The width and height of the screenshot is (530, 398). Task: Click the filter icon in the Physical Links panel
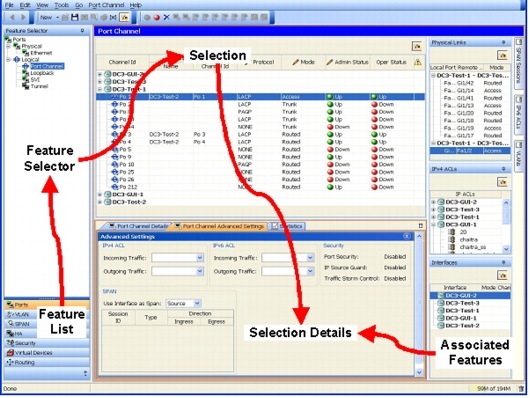click(502, 55)
